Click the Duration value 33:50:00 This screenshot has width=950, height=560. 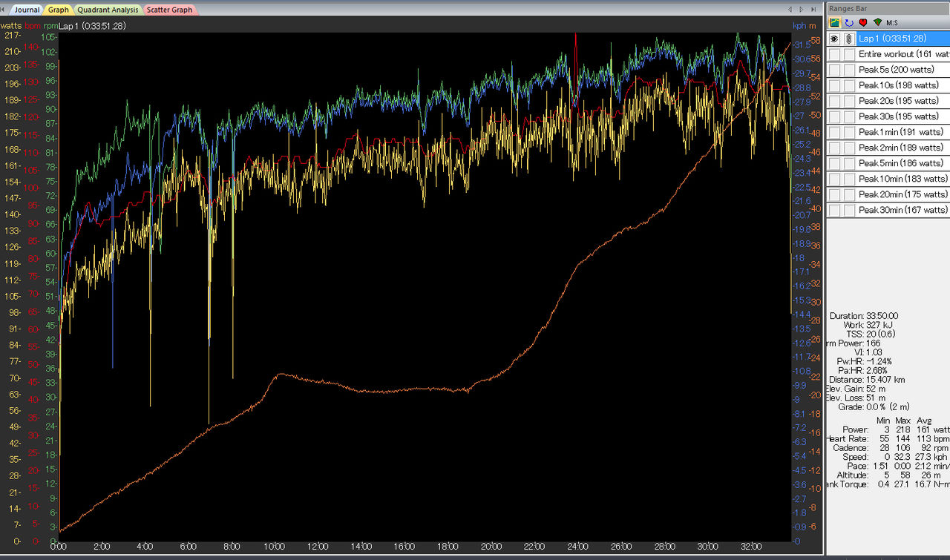882,316
